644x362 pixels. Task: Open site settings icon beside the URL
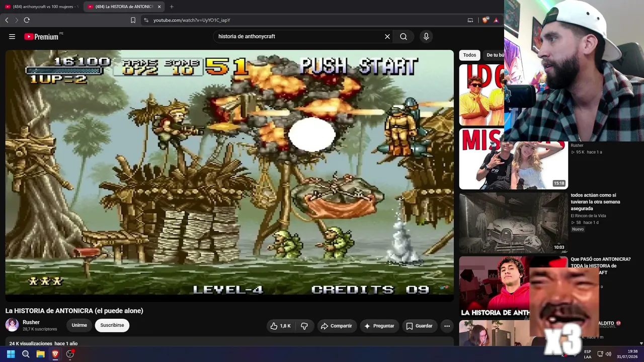tap(146, 20)
